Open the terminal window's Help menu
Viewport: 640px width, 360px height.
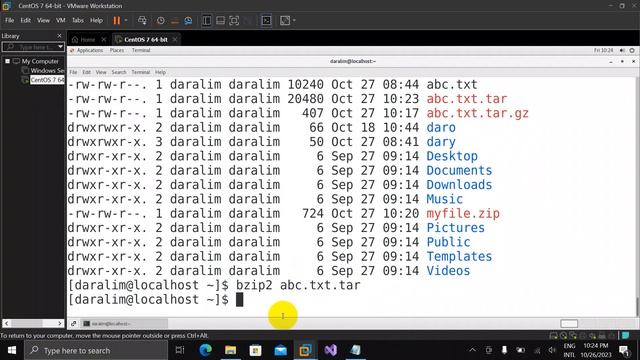pyautogui.click(x=160, y=72)
